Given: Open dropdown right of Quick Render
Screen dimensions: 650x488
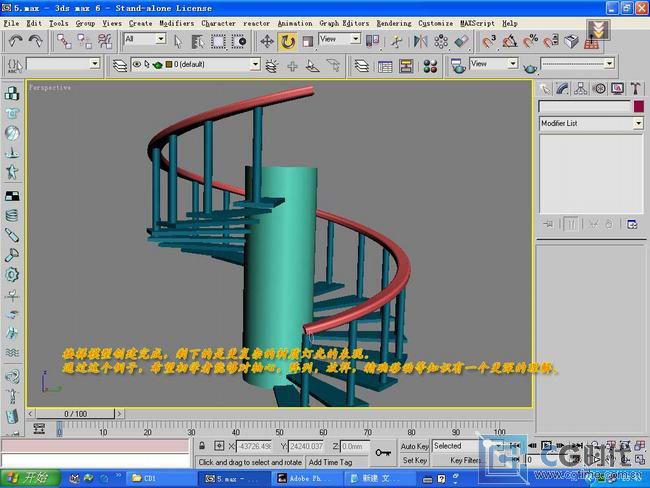Looking at the screenshot, I should 577,64.
